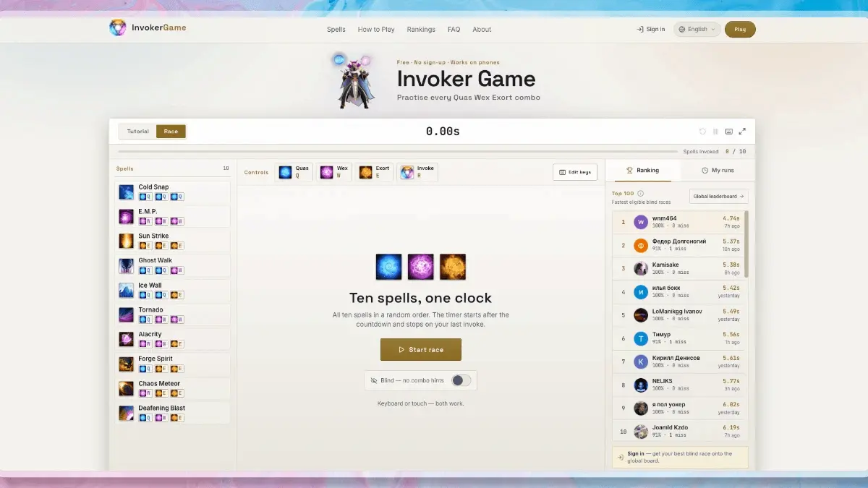The height and width of the screenshot is (488, 868).
Task: Click the Forge Spirit spell icon
Action: 126,364
